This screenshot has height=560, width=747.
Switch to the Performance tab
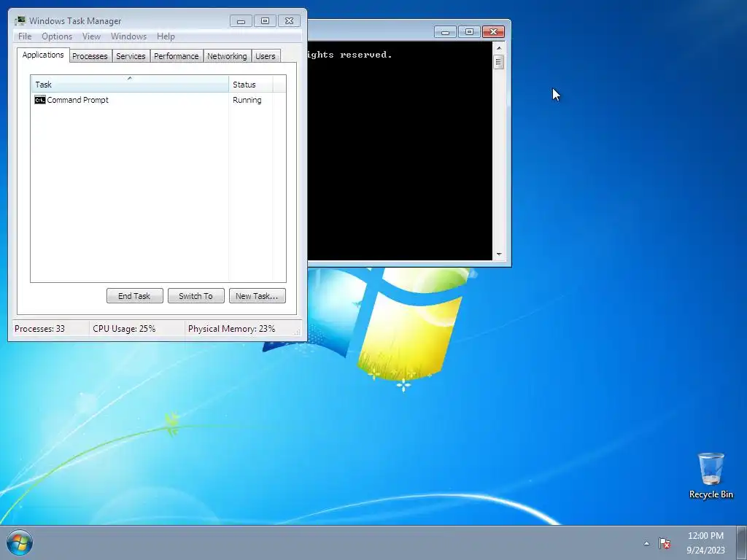pyautogui.click(x=177, y=56)
